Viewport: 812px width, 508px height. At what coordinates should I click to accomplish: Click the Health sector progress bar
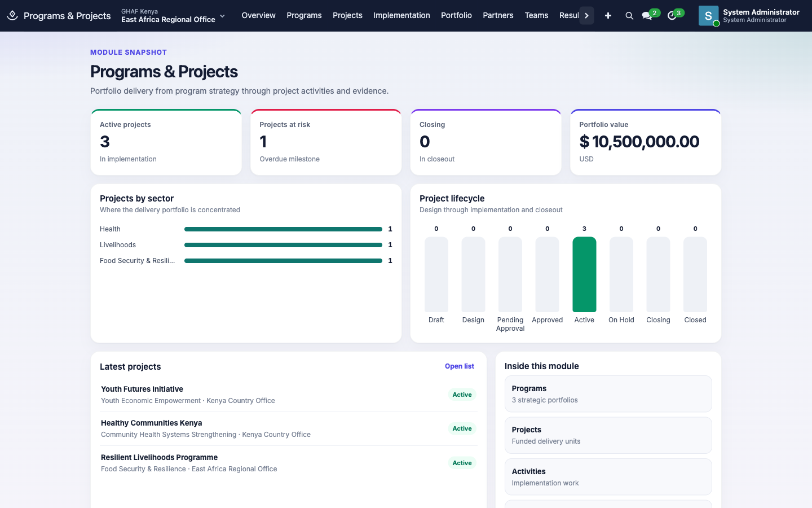coord(283,229)
